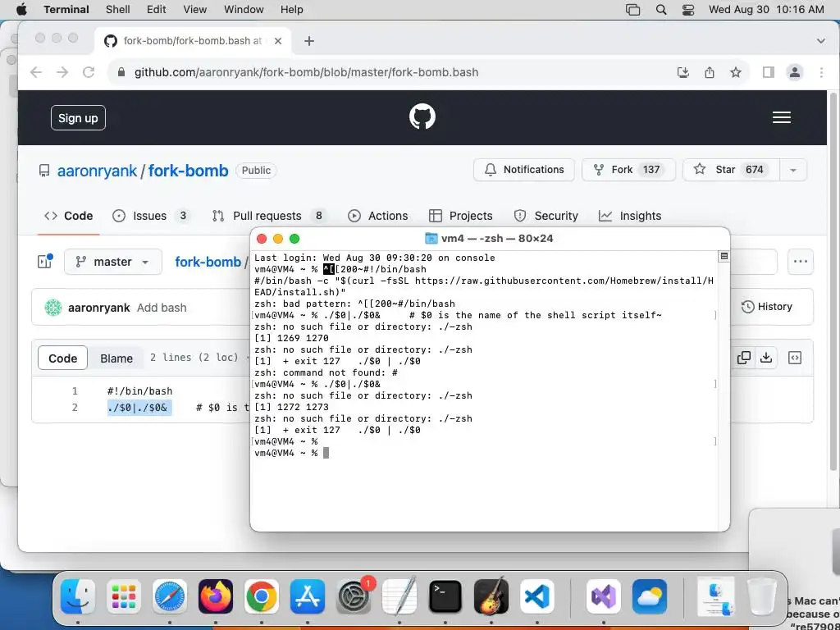Download raw file icon
The height and width of the screenshot is (630, 840).
click(766, 358)
